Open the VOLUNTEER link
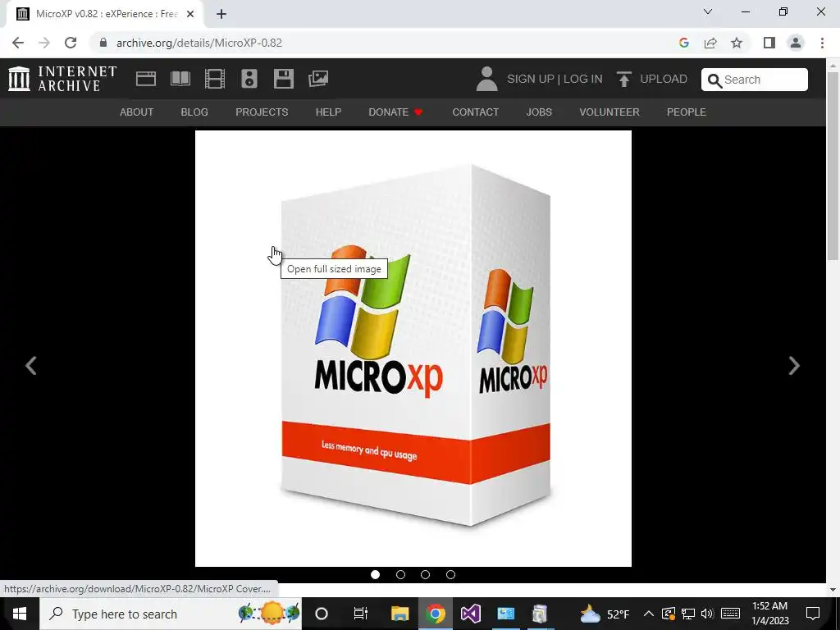 click(609, 112)
